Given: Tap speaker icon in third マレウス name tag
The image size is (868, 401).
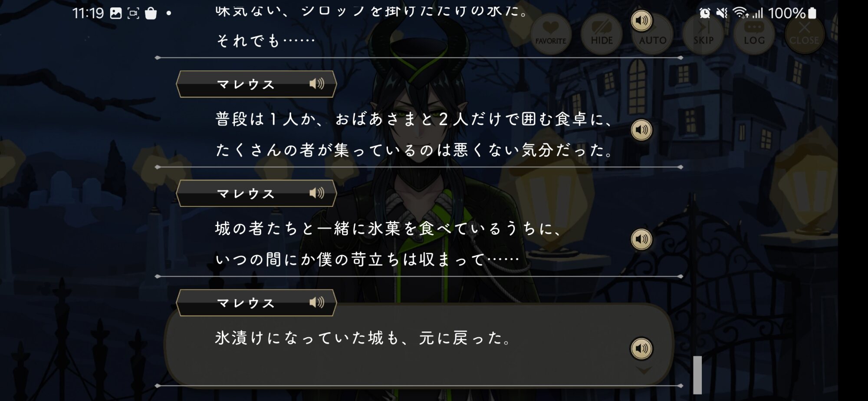Looking at the screenshot, I should [x=316, y=302].
